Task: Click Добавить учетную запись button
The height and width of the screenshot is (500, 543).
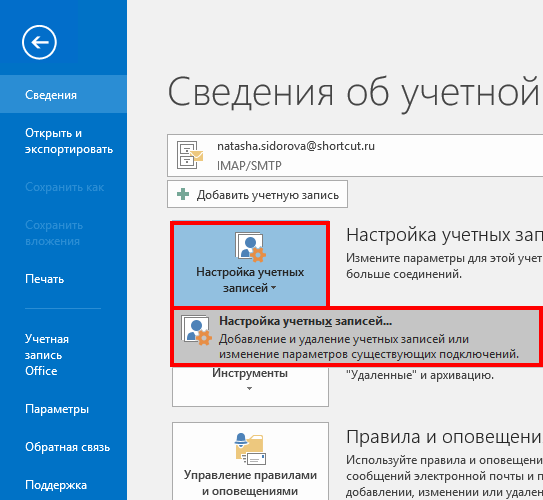Action: (257, 194)
